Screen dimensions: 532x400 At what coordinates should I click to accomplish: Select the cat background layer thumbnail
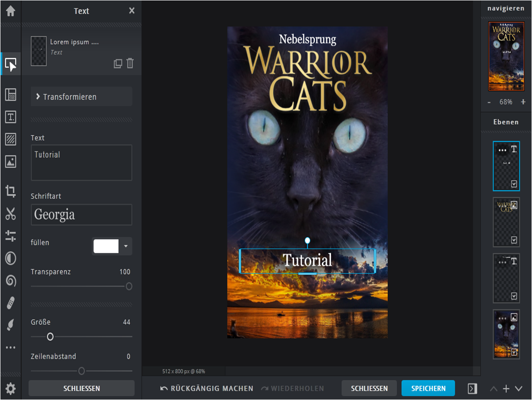[x=506, y=334]
